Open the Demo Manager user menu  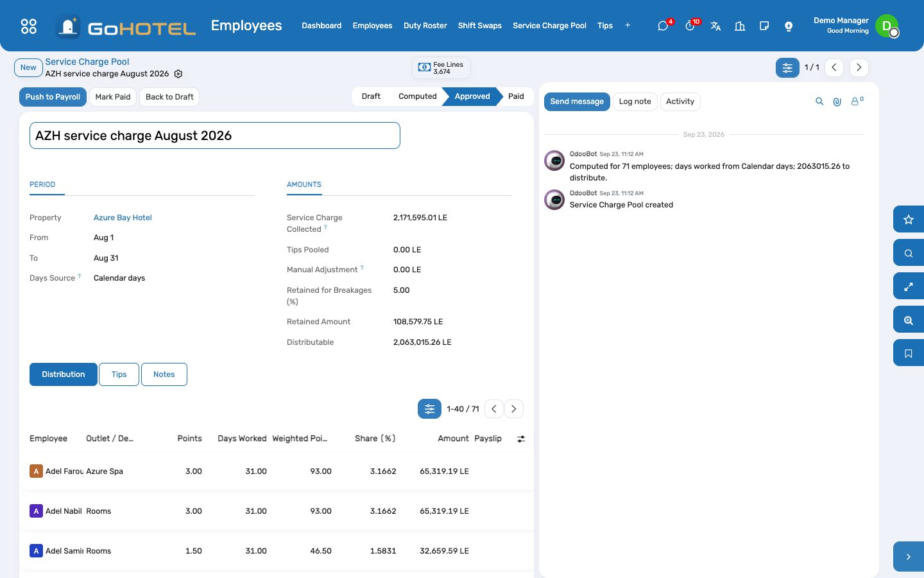pos(855,26)
